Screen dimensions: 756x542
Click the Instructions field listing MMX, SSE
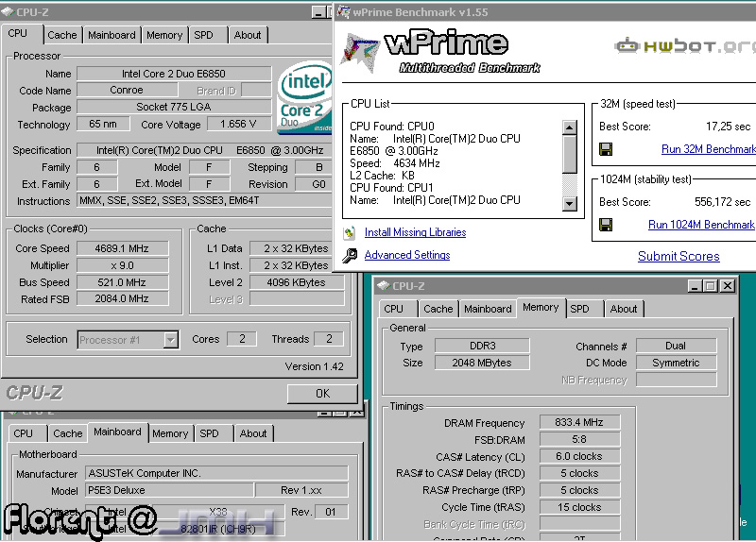click(204, 200)
